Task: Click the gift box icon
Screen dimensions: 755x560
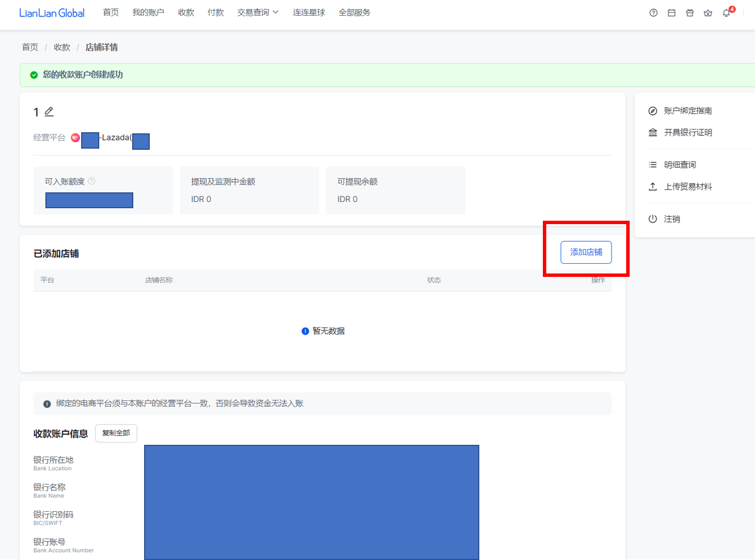Action: tap(690, 13)
